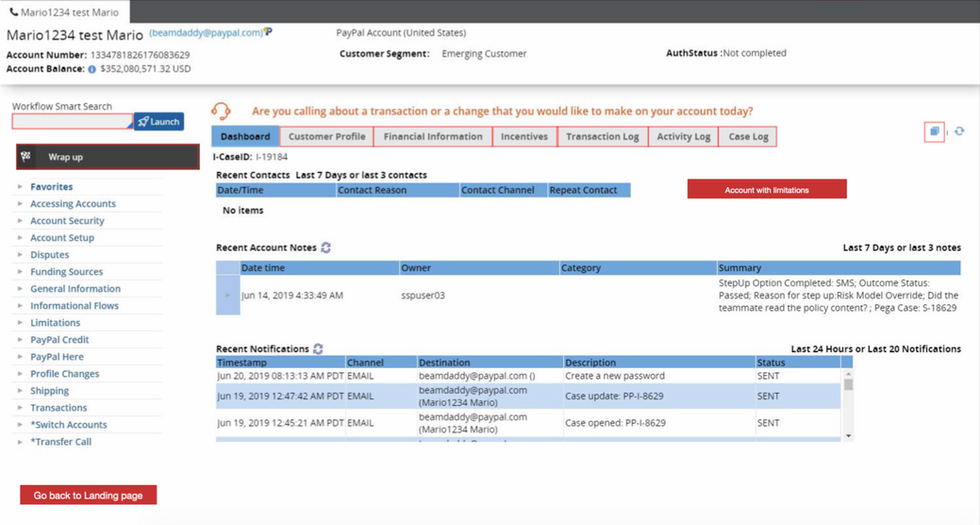Click Account with limitations button
Image resolution: width=980 pixels, height=525 pixels.
point(767,189)
